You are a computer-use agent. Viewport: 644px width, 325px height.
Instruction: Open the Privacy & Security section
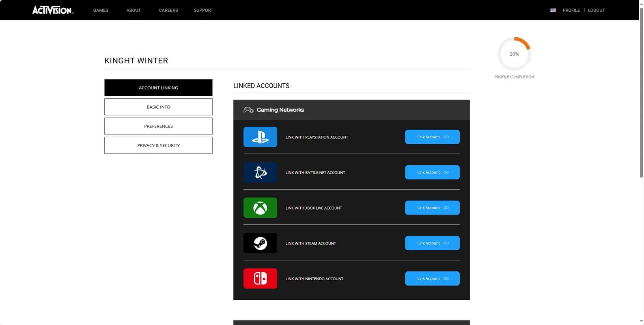coord(158,145)
